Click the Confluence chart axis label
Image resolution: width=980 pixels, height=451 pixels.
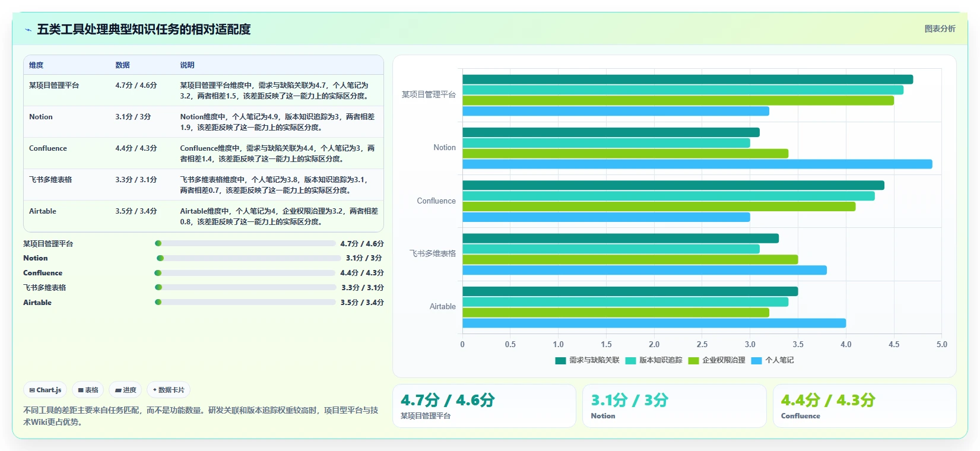(x=436, y=201)
